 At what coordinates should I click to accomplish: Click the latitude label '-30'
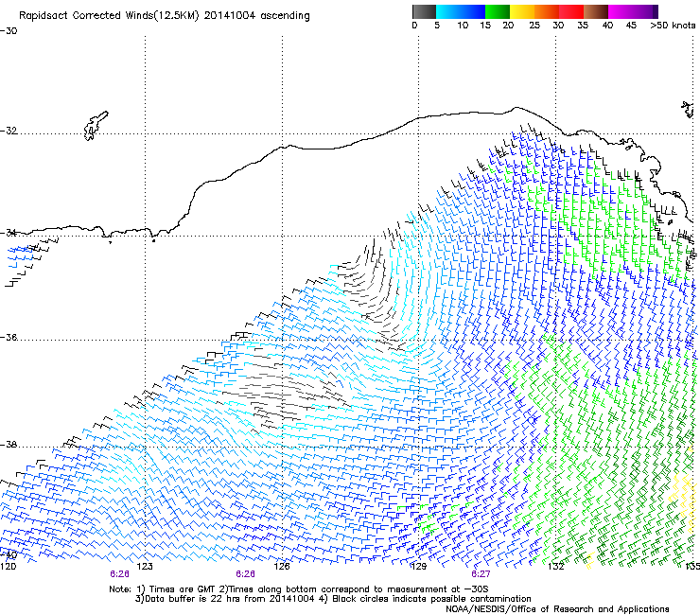(x=9, y=31)
